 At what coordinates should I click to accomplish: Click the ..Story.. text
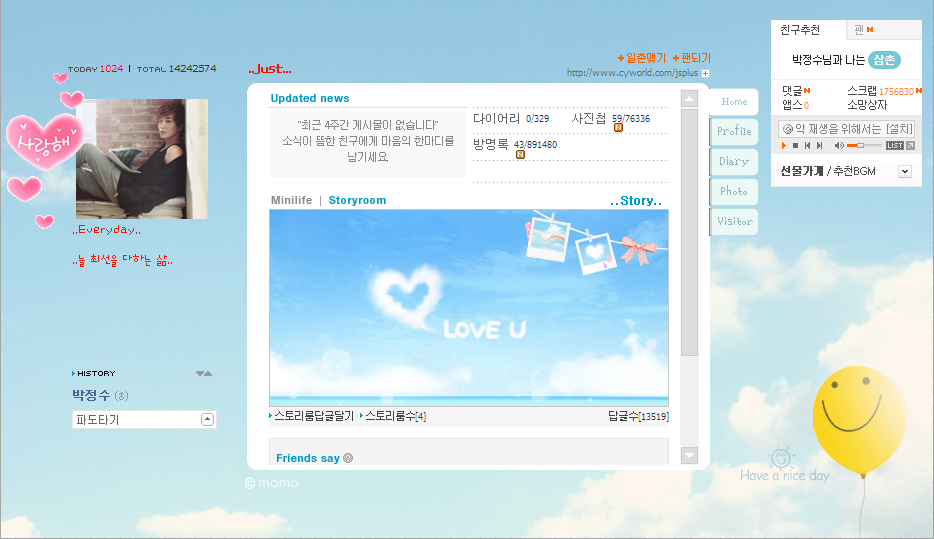[636, 201]
